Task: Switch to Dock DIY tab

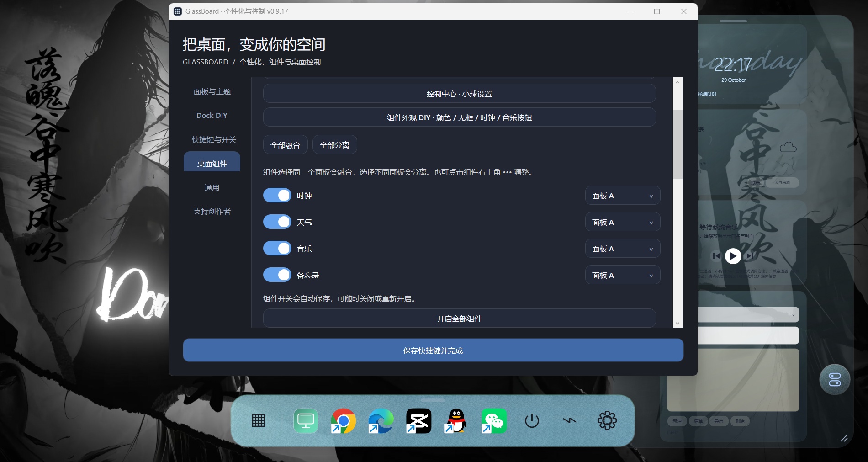Action: point(212,116)
